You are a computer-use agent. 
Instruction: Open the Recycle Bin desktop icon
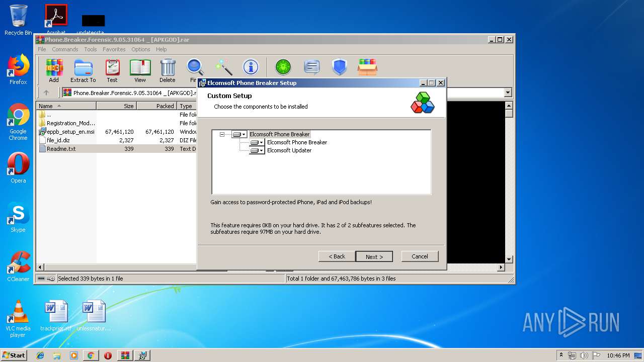pyautogui.click(x=18, y=20)
